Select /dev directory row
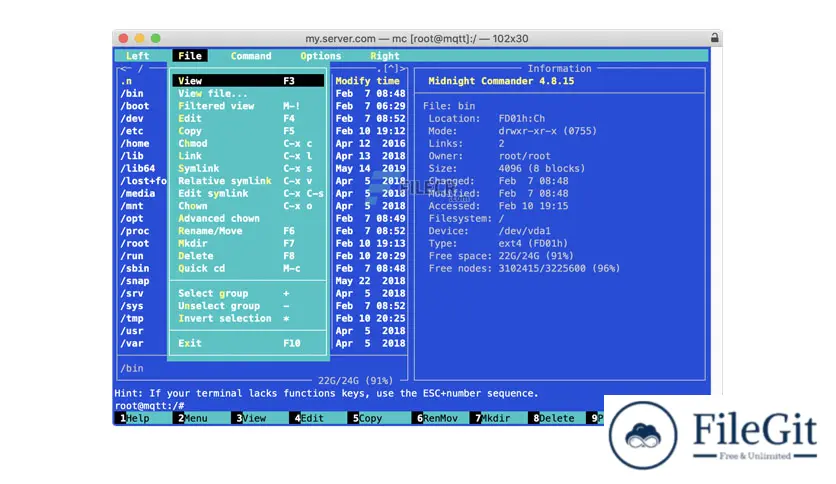 coord(132,118)
